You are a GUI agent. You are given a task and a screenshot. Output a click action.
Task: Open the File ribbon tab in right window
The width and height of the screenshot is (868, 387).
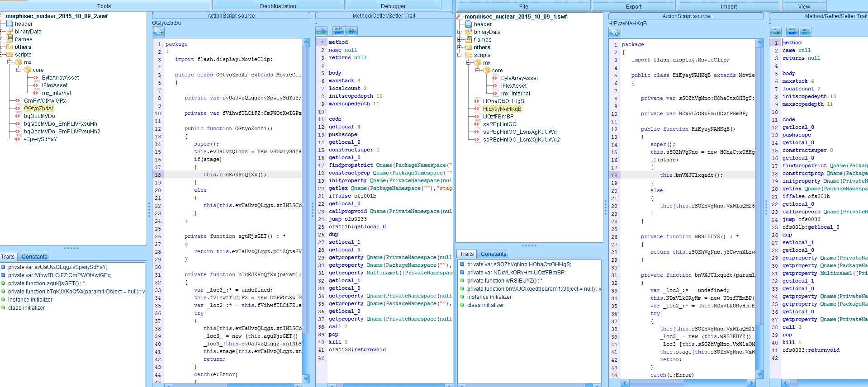tap(523, 6)
